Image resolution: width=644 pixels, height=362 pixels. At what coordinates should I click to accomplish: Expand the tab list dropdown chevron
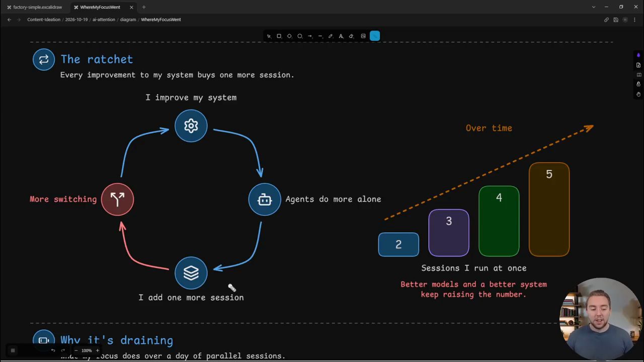594,7
